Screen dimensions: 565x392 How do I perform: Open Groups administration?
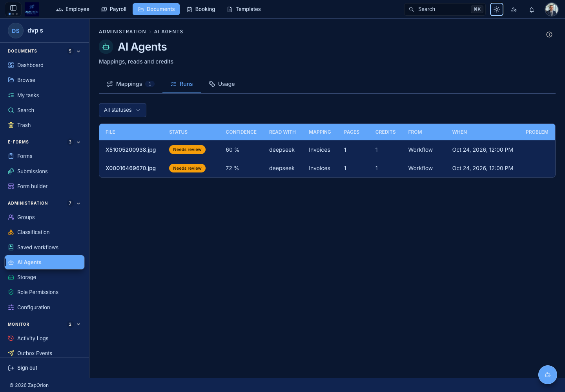(45, 217)
